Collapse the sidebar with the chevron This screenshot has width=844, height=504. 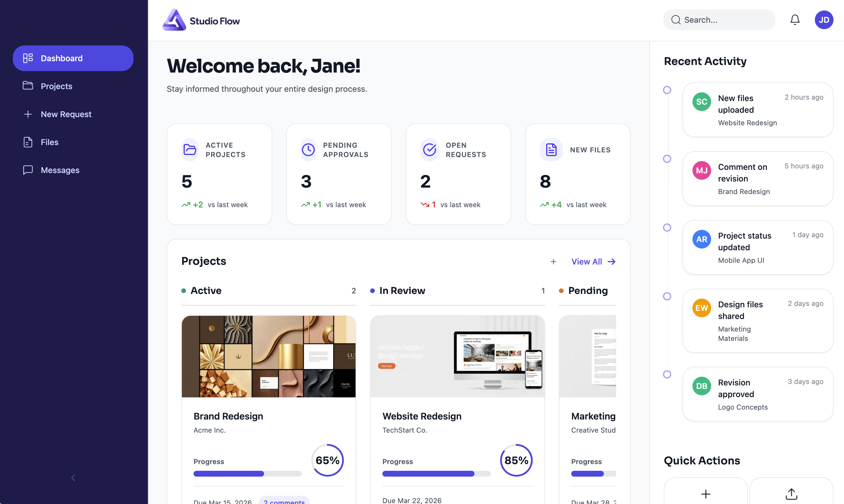point(73,477)
